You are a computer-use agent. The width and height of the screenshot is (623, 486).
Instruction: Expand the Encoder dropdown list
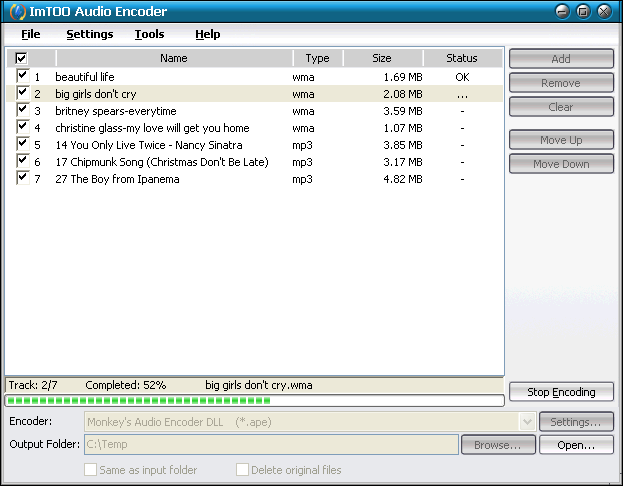pyautogui.click(x=527, y=422)
